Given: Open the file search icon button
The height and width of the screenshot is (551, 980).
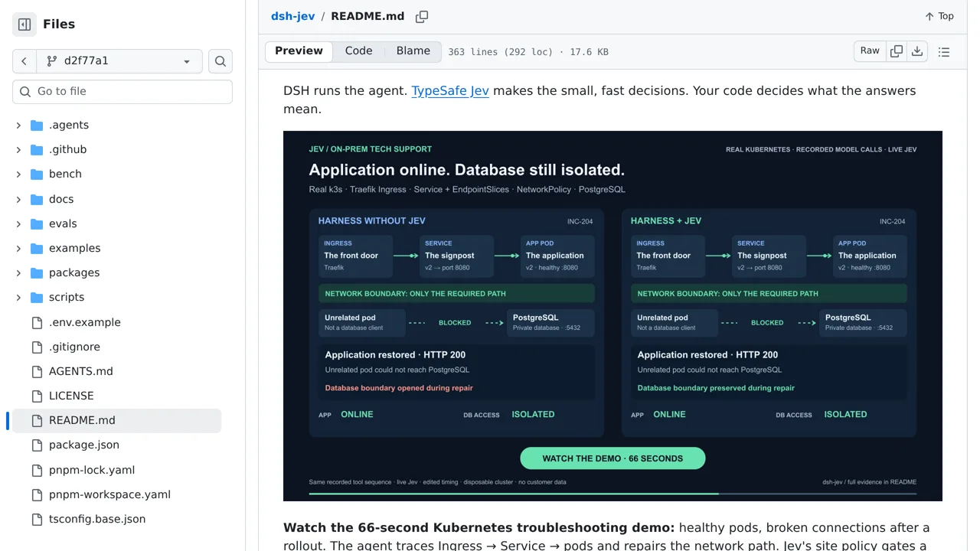Looking at the screenshot, I should (220, 61).
